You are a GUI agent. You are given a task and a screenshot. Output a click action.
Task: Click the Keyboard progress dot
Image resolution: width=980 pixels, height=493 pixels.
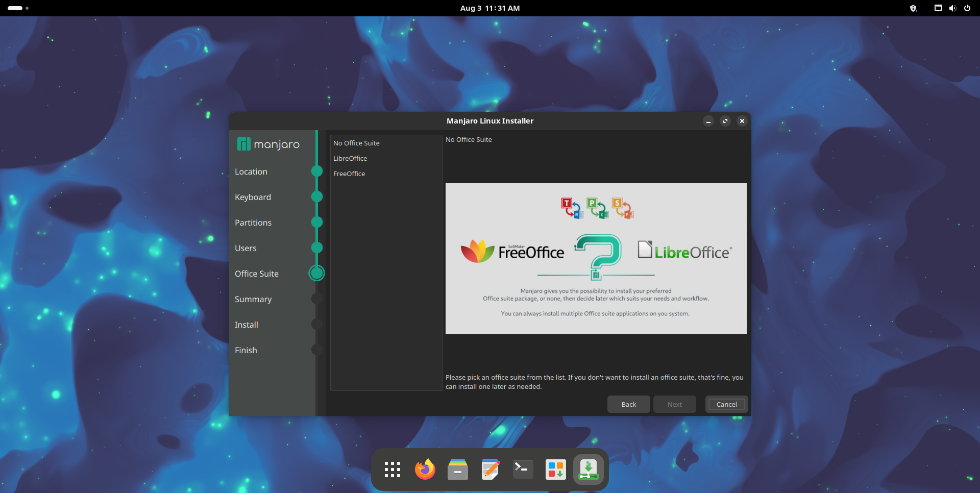coord(317,197)
